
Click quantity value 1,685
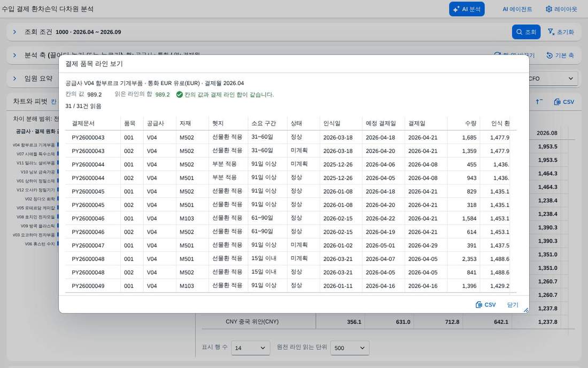469,137
